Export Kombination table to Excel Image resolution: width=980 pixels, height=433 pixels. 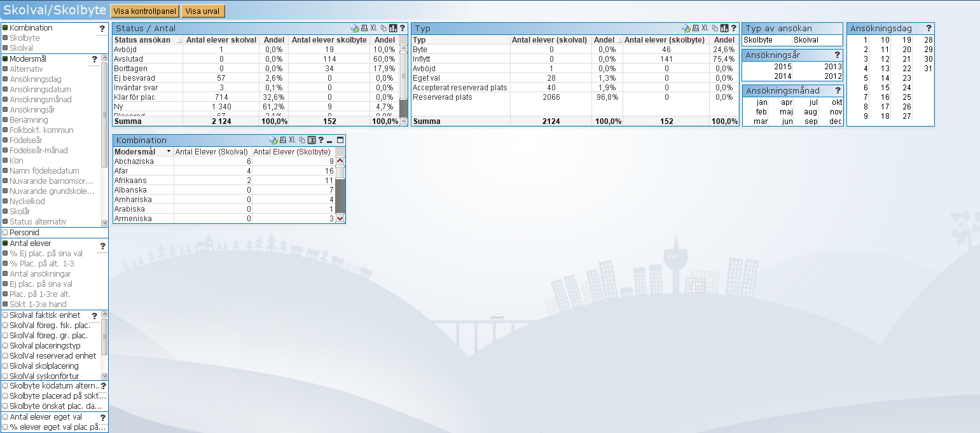(292, 140)
